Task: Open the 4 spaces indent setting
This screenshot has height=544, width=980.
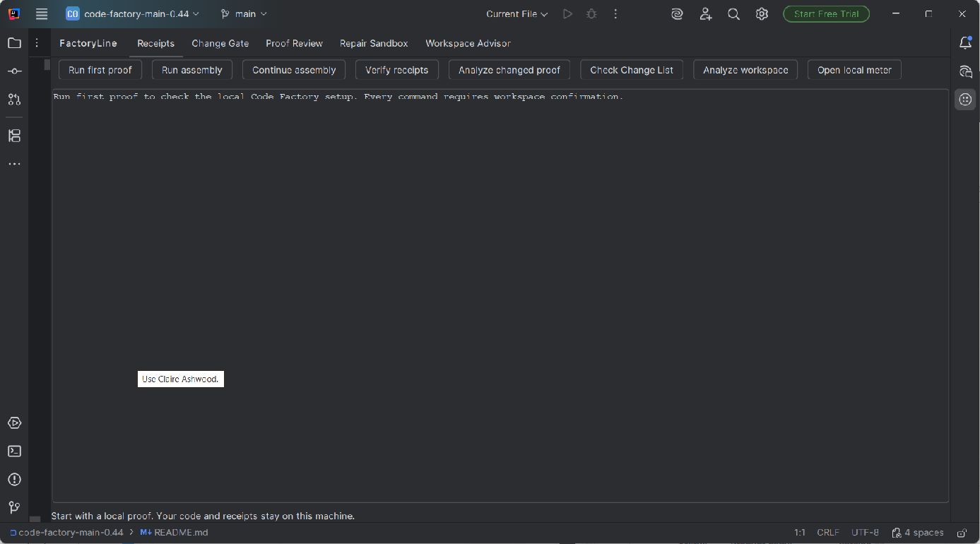Action: 918,533
